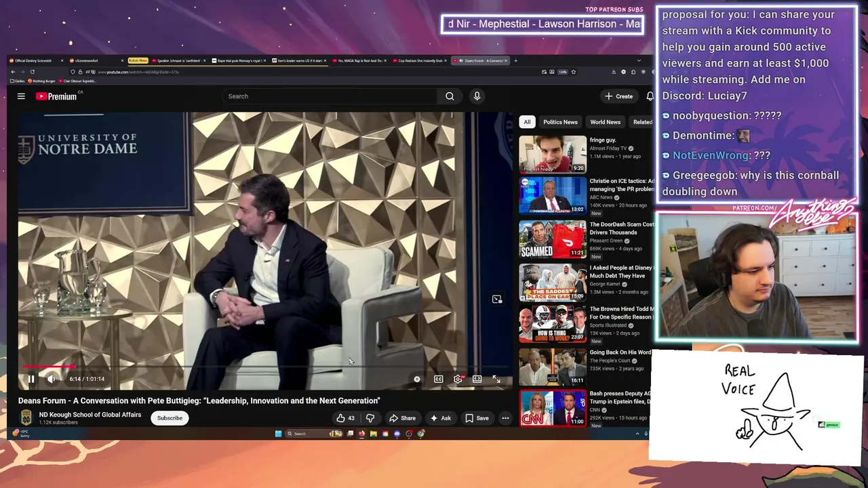Open the CNN Bash presses Deputy thumbnail
The height and width of the screenshot is (488, 868).
pyautogui.click(x=553, y=408)
